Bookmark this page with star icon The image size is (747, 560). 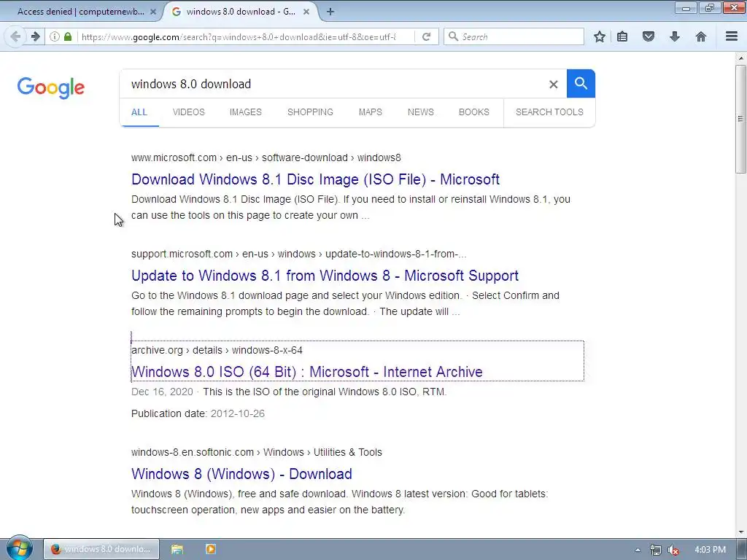click(600, 36)
